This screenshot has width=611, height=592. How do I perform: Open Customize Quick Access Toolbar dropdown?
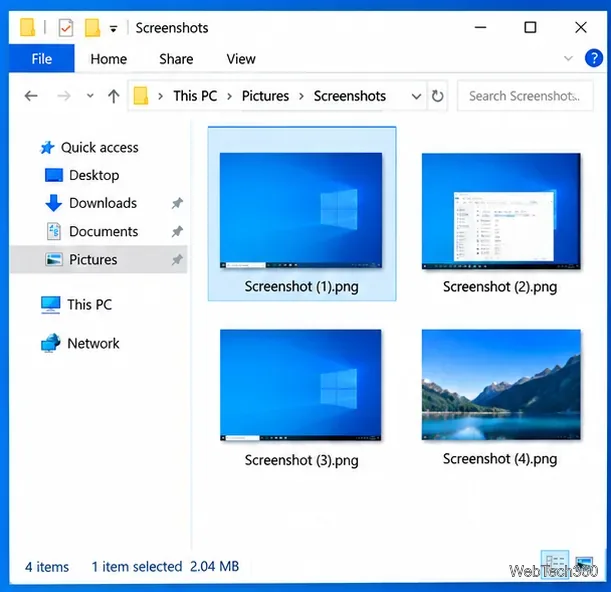point(113,28)
